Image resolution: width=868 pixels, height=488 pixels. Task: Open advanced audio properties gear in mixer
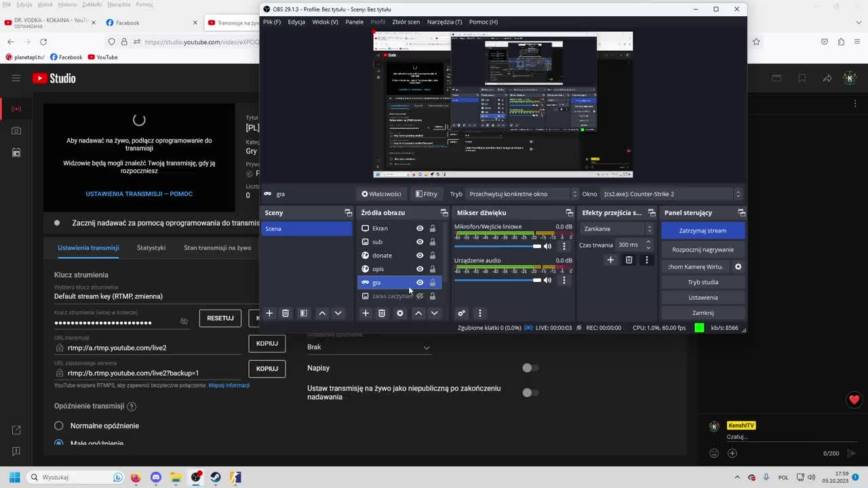462,313
